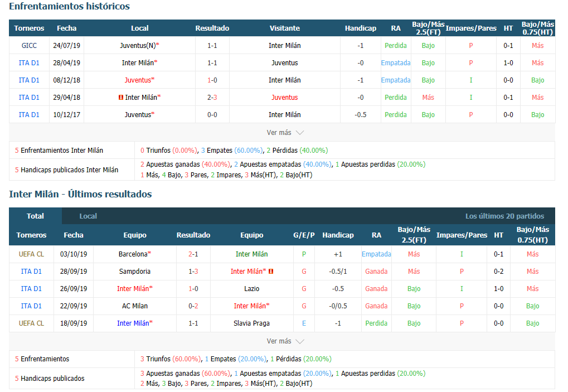This screenshot has height=392, width=568.
Task: Switch to the Total tab
Action: 35,216
